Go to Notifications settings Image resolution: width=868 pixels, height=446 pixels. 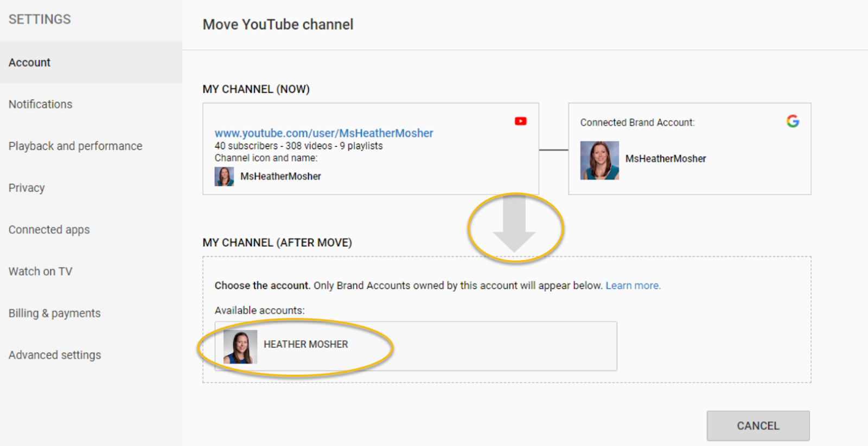[91, 104]
